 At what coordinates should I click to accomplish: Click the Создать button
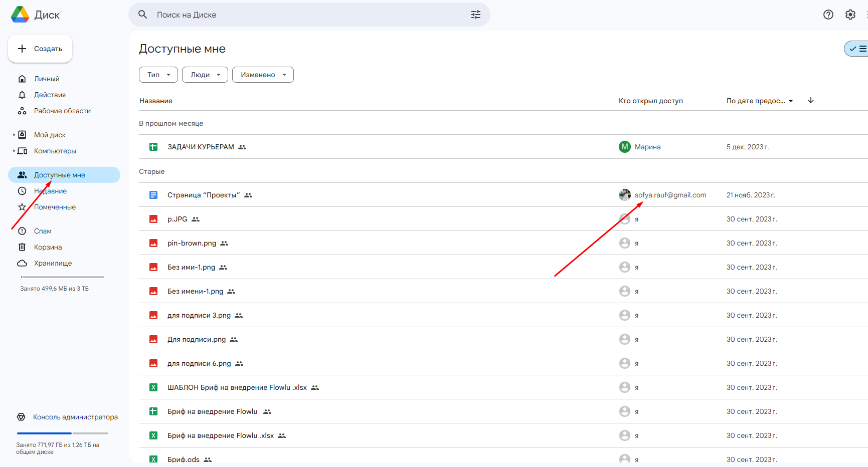coord(40,49)
